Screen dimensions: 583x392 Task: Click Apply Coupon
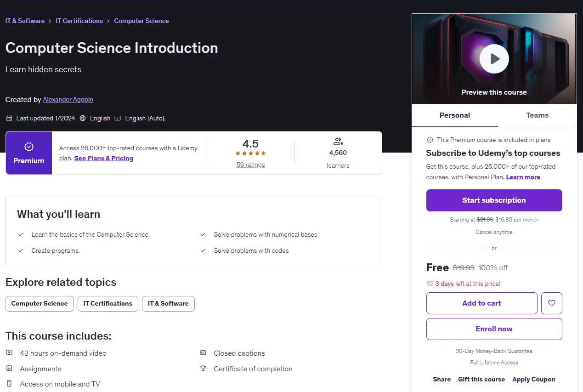point(534,379)
